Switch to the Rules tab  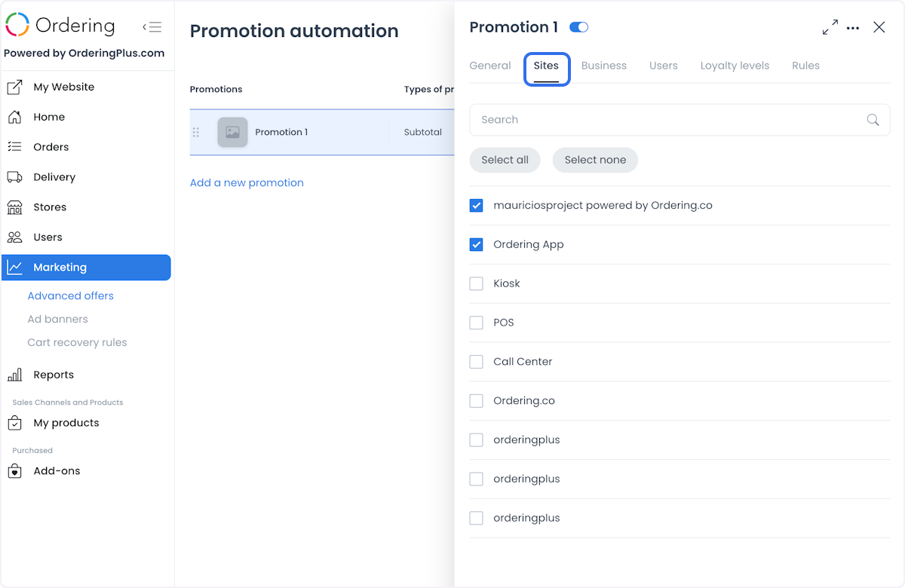click(805, 66)
